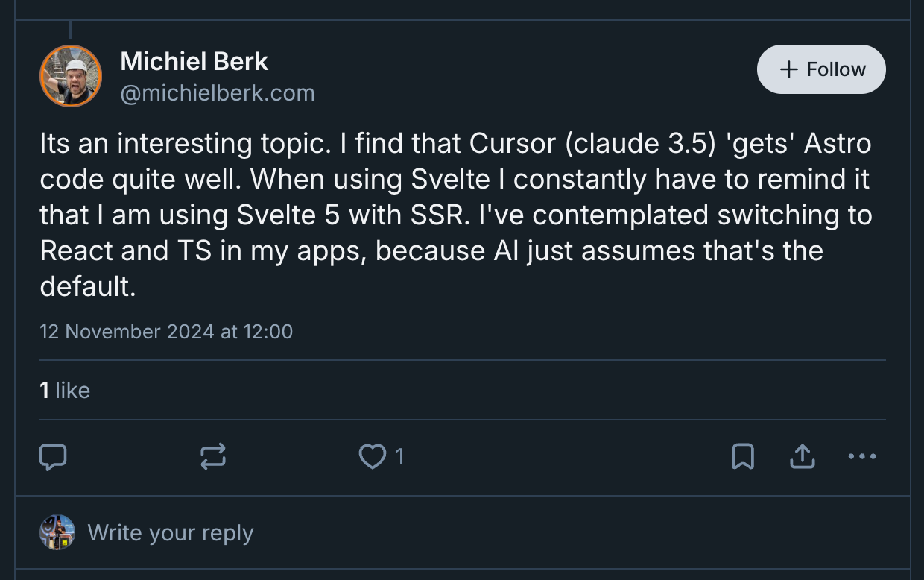Click the post text about Cursor and Svelte
This screenshot has width=924, height=580.
coord(455,215)
